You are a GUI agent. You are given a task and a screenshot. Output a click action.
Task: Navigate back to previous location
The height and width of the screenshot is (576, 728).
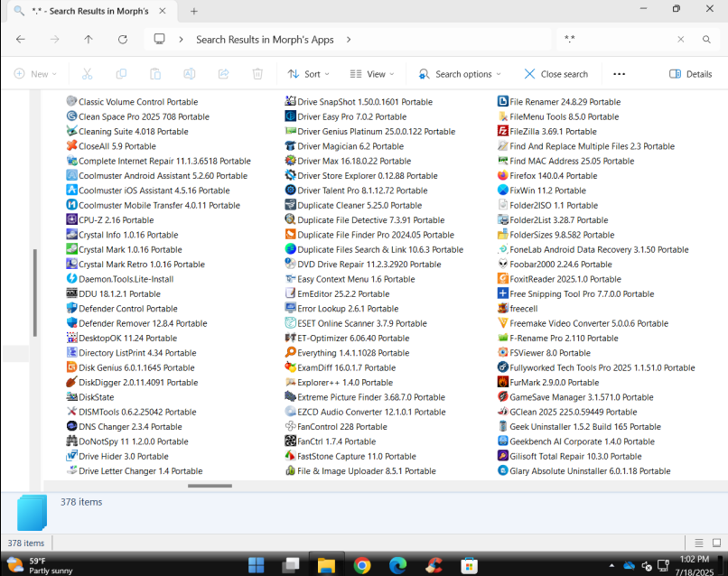(x=21, y=40)
